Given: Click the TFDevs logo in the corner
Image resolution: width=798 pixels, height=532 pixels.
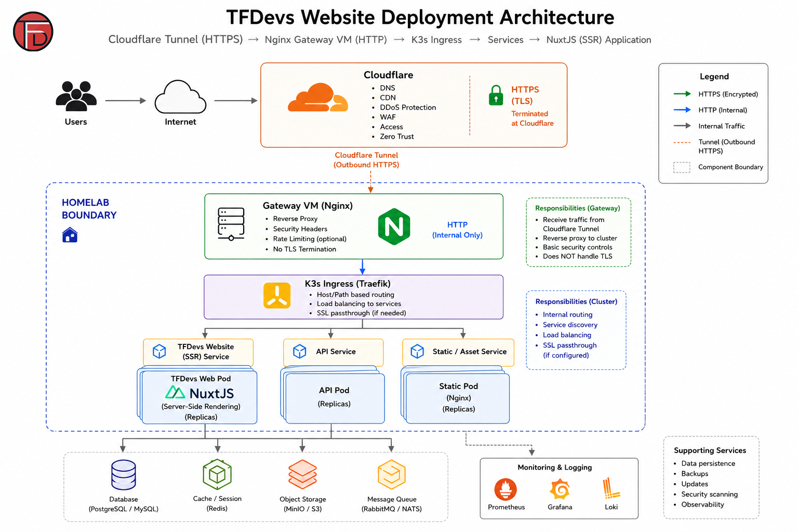Looking at the screenshot, I should [x=33, y=32].
